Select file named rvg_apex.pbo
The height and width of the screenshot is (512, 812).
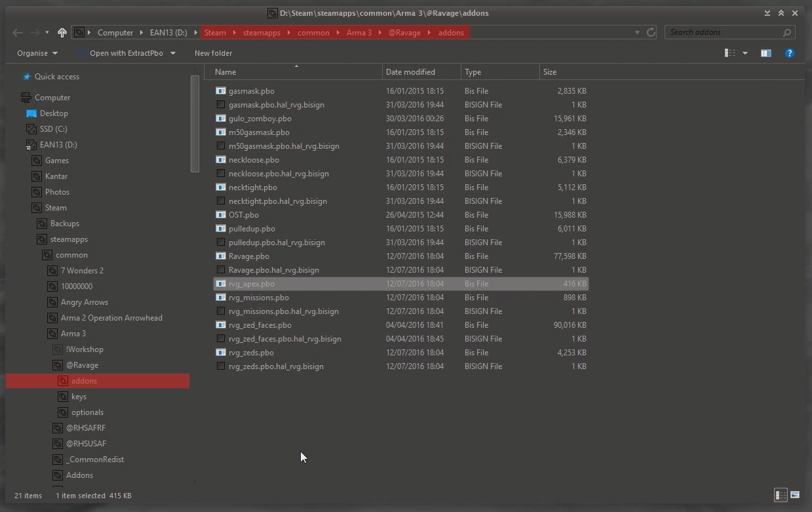pos(252,284)
